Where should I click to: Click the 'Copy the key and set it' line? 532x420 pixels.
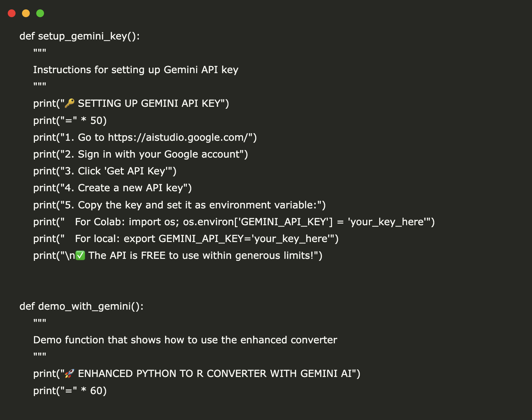pyautogui.click(x=179, y=205)
